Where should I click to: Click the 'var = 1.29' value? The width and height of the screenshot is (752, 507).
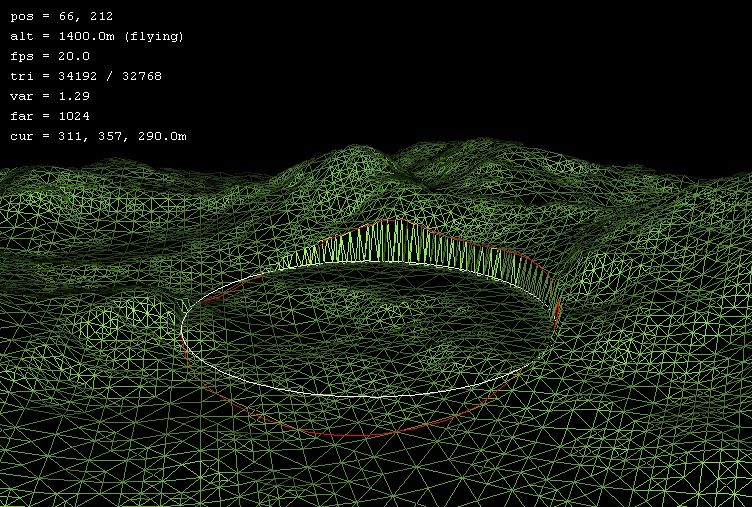pyautogui.click(x=49, y=96)
